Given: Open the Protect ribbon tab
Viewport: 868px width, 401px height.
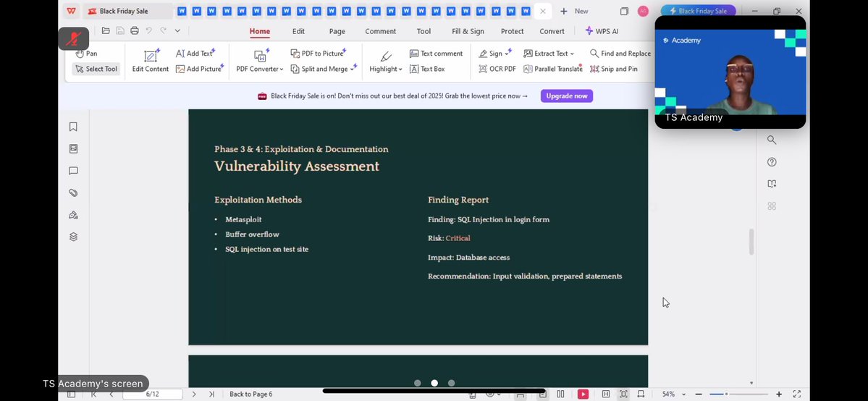Looking at the screenshot, I should [512, 32].
